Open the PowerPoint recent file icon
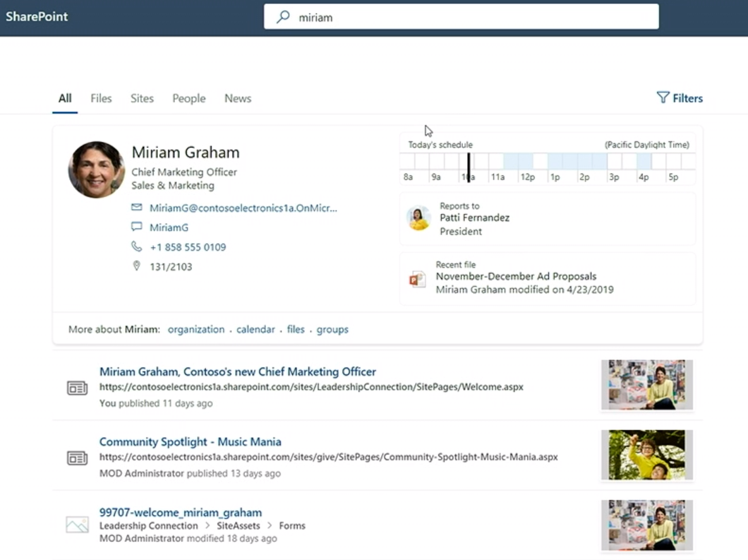Screen dimensions: 748x560 (417, 279)
